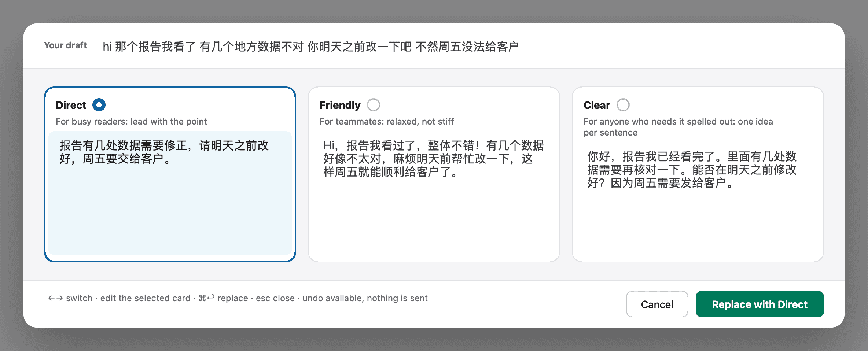Click the Friendly card heading

coord(340,105)
